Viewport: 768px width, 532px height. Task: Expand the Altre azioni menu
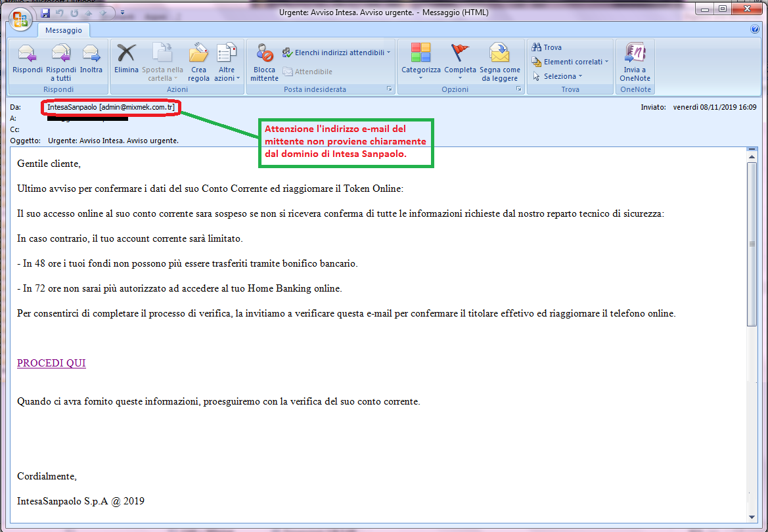tap(227, 62)
